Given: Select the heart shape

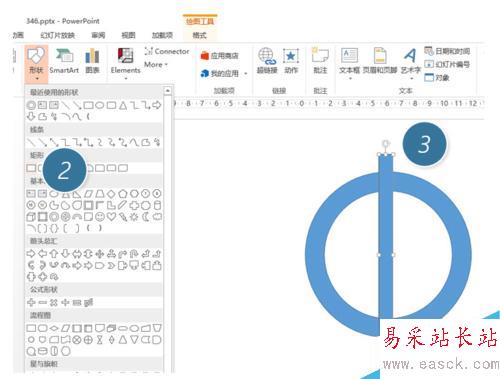Looking at the screenshot, I should [111, 217].
